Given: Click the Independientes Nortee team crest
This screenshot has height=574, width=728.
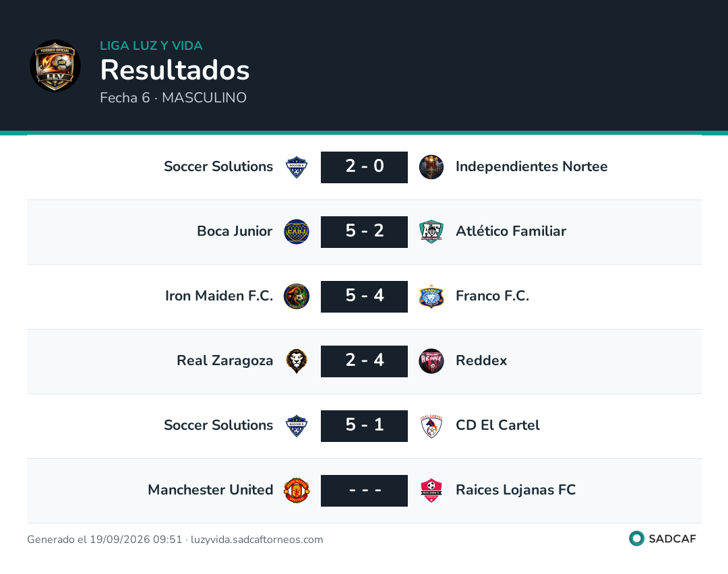Looking at the screenshot, I should (x=431, y=167).
